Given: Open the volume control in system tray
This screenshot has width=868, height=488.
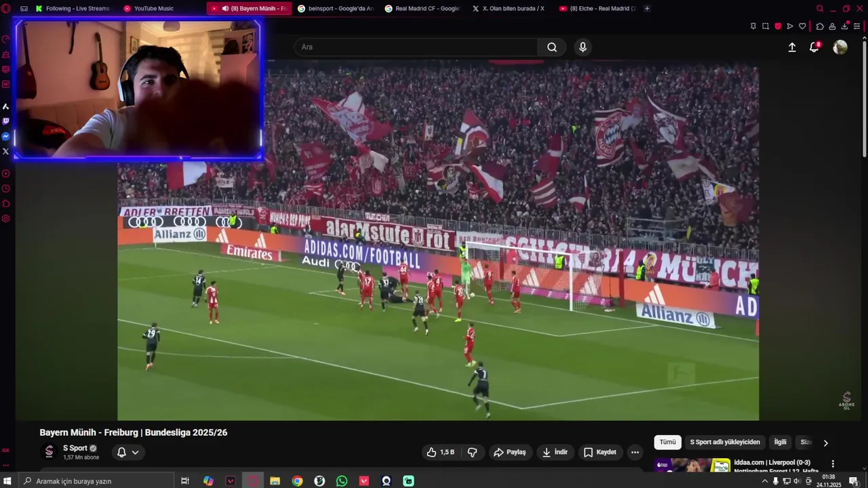Looking at the screenshot, I should tap(797, 481).
